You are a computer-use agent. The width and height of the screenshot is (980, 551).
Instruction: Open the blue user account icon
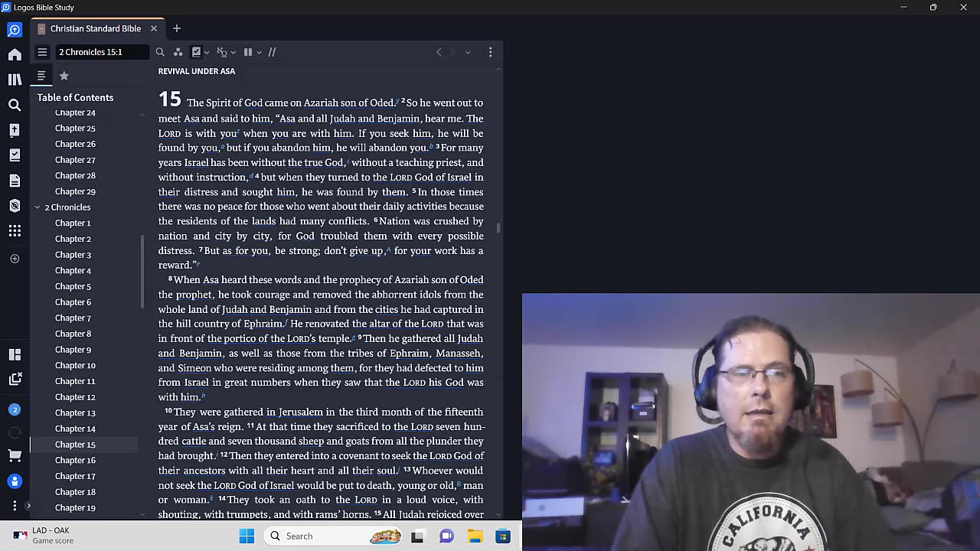point(15,481)
